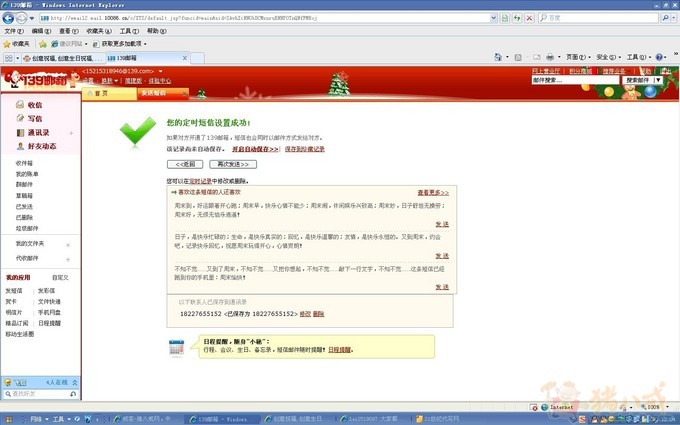680x425 pixels.
Task: Click the IE Home page icon
Action: [498, 57]
